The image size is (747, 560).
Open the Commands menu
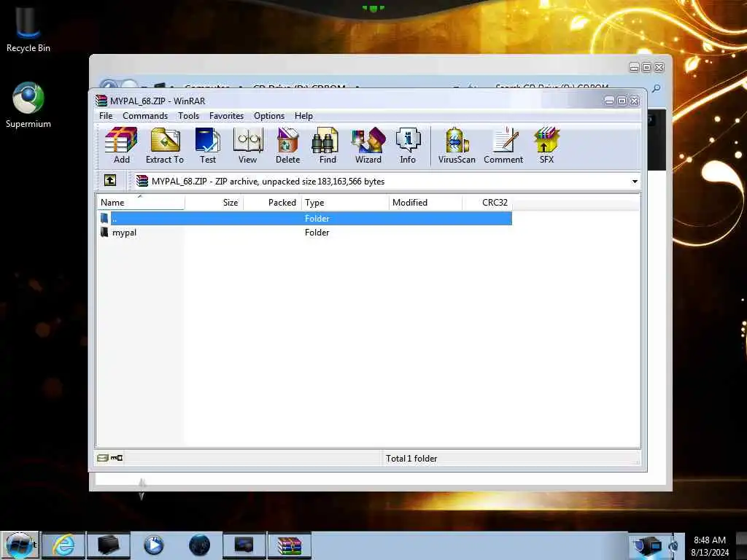145,116
